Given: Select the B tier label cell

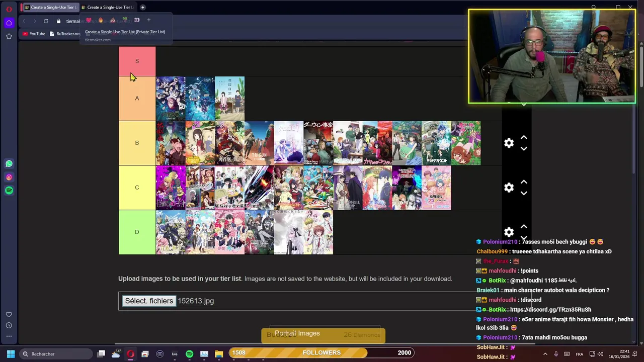Looking at the screenshot, I should click(x=137, y=143).
